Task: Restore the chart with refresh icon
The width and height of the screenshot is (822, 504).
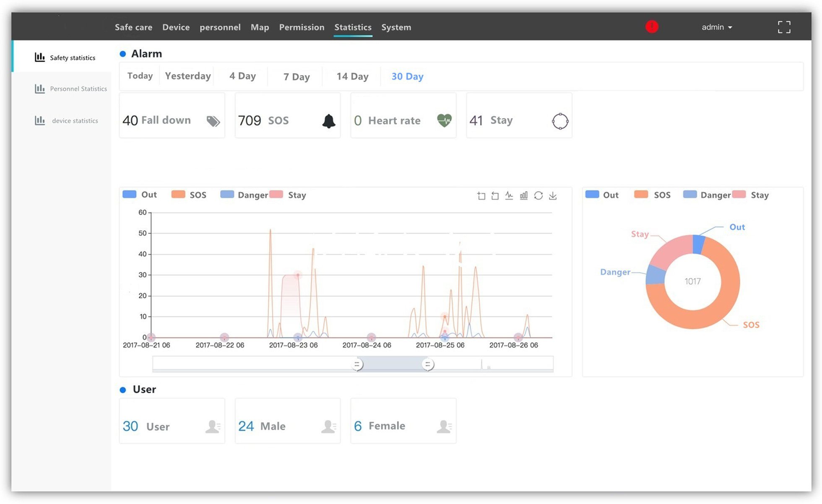Action: (x=538, y=195)
